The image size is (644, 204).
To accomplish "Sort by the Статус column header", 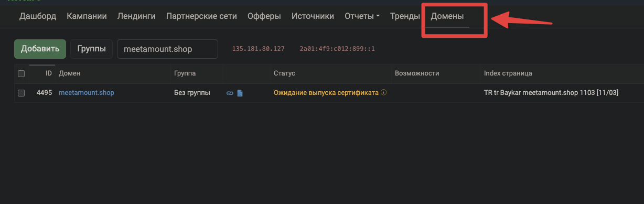I will click(285, 73).
